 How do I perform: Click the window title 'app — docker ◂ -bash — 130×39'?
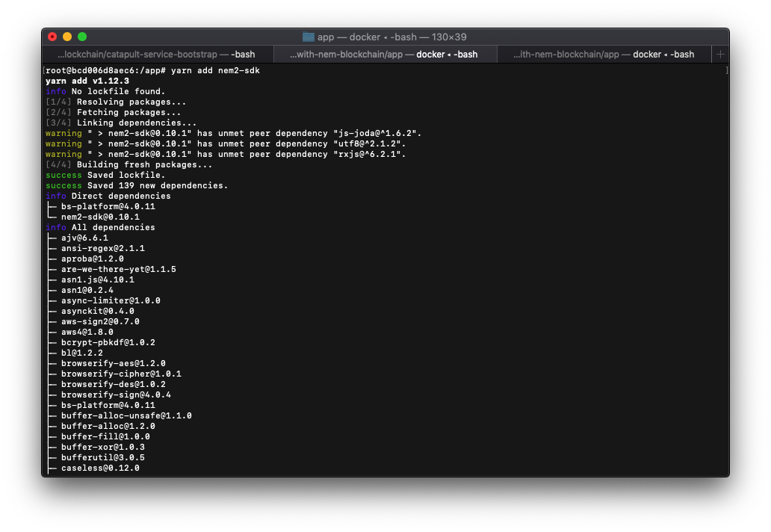click(391, 37)
